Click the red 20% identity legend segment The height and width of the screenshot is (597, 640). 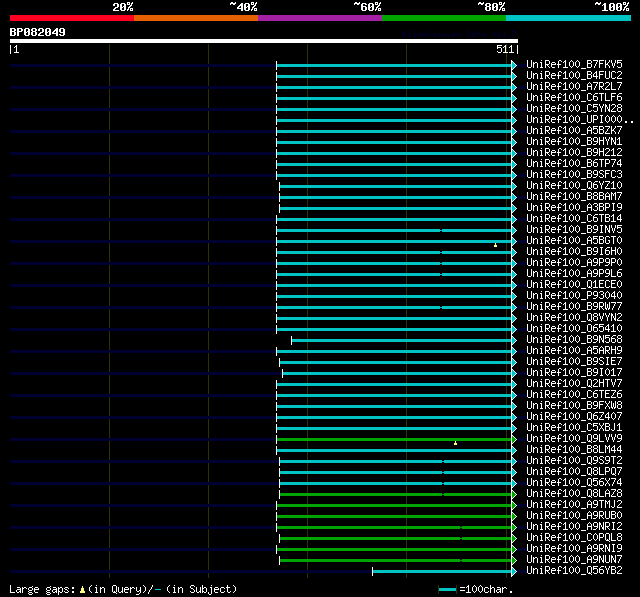click(72, 18)
